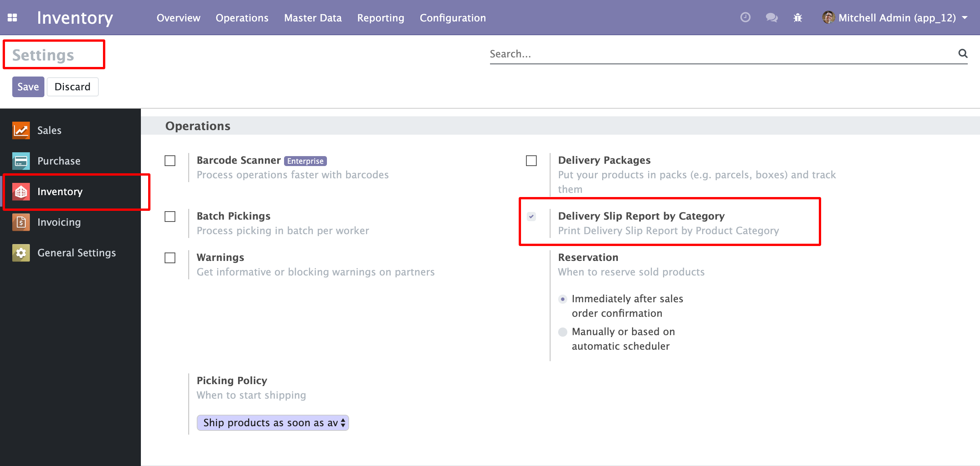Click 'When to start shipping' text
The width and height of the screenshot is (980, 466).
click(252, 395)
